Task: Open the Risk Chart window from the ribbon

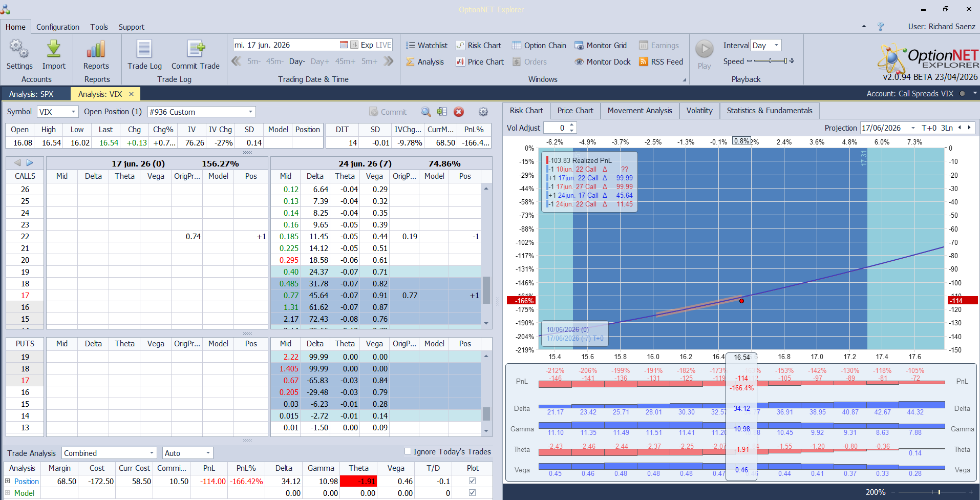Action: (x=479, y=46)
